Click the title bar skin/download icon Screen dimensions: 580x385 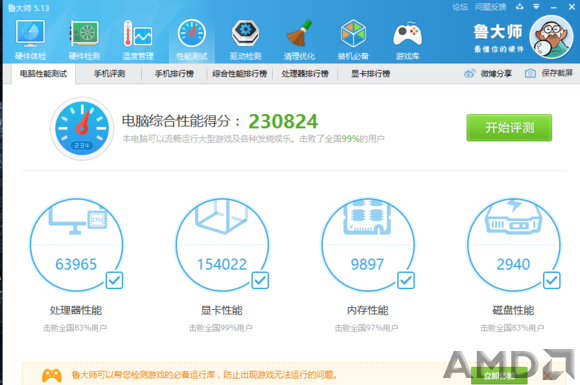tap(520, 7)
